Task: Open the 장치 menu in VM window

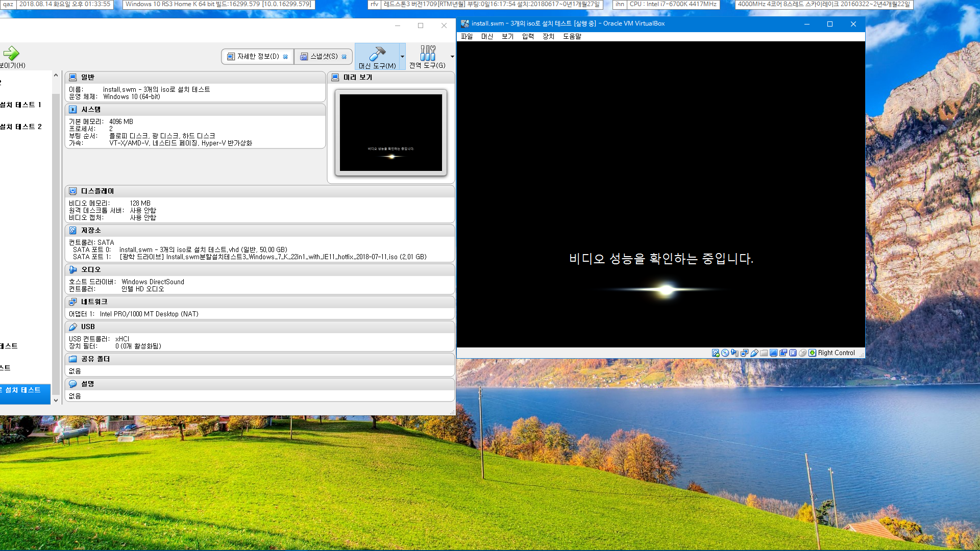Action: [548, 36]
